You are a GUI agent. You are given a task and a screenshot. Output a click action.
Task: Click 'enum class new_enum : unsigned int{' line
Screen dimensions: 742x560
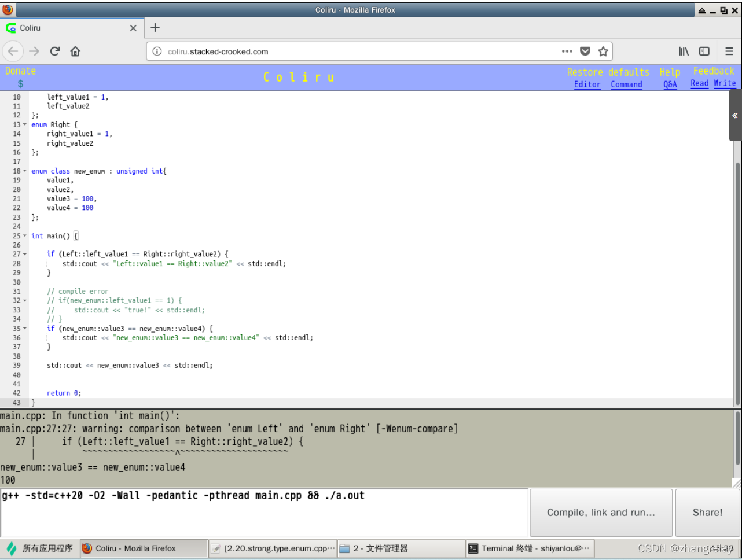coord(99,171)
